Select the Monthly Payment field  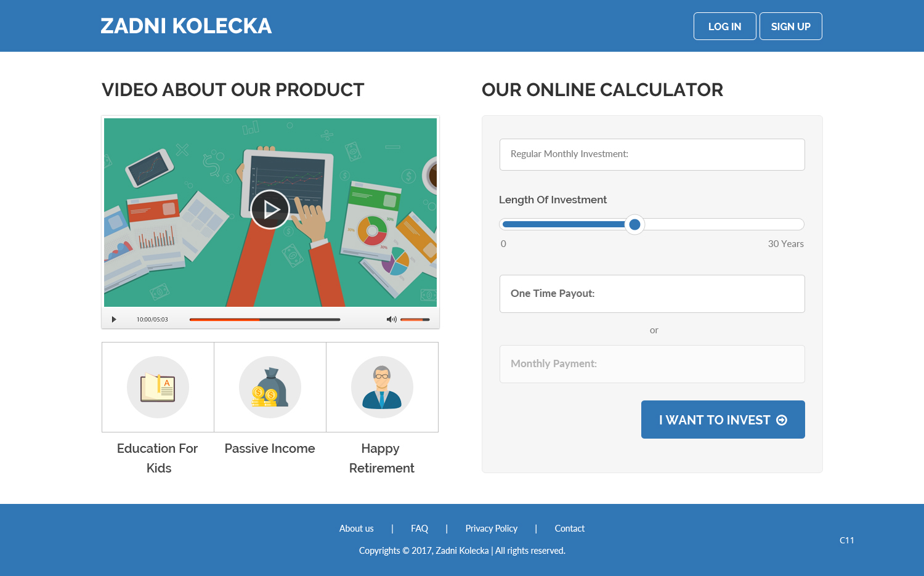tap(652, 364)
